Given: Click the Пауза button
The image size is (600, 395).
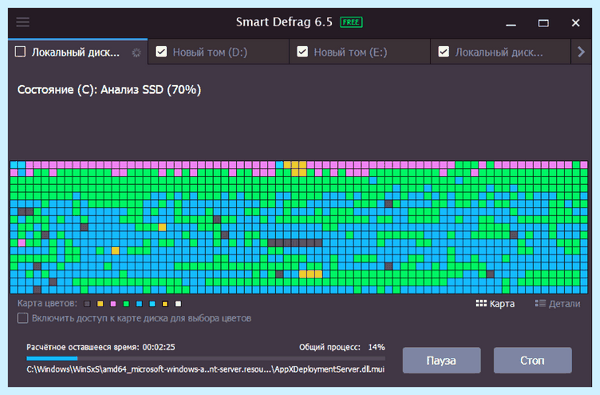Looking at the screenshot, I should 442,360.
